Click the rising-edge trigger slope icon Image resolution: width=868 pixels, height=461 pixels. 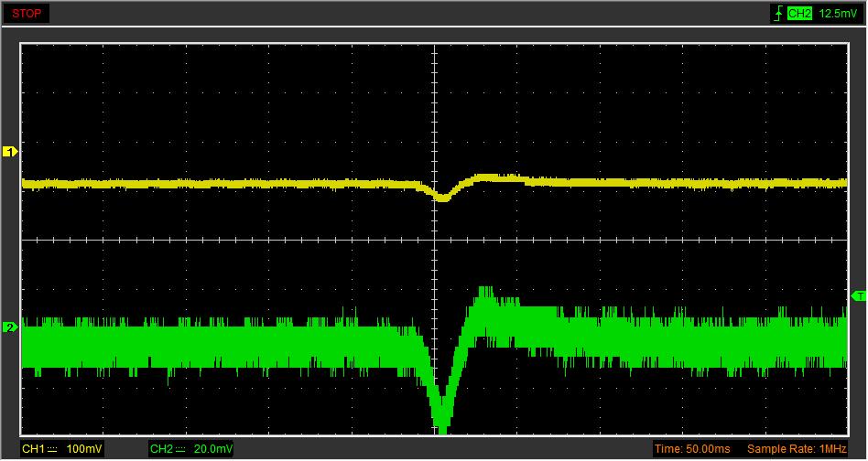point(778,13)
